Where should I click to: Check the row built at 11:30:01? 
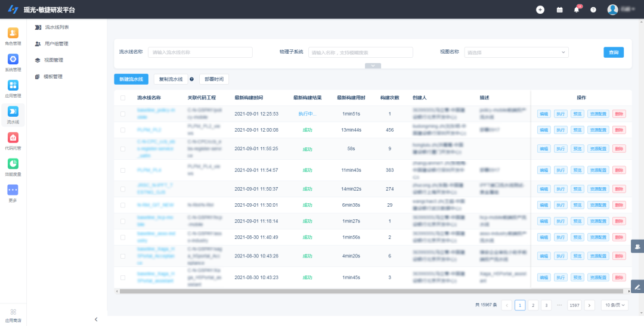(123, 205)
